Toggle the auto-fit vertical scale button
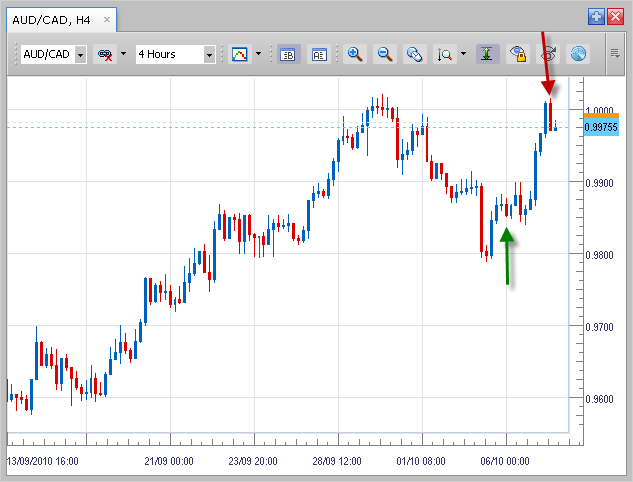 point(487,54)
